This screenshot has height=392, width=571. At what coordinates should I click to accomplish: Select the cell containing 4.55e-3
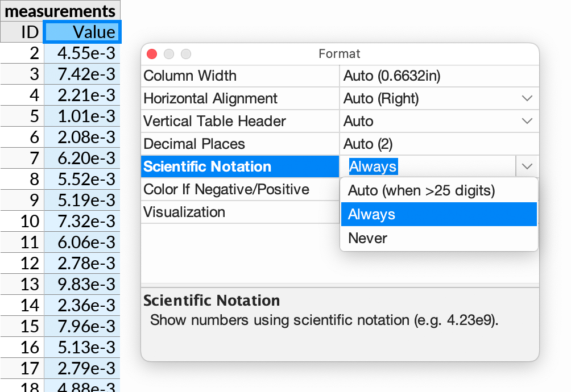coord(82,53)
